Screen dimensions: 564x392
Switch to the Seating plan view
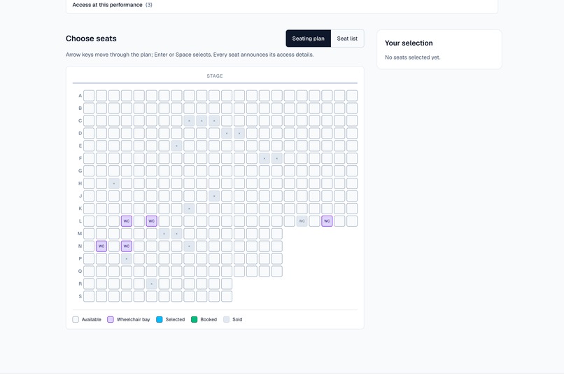(x=309, y=38)
